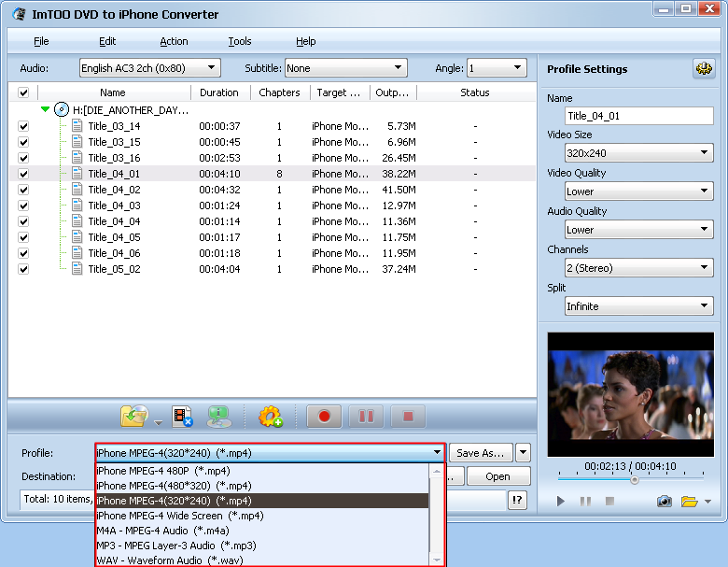
Task: Click the file icon of Title_03_14
Action: 77,126
